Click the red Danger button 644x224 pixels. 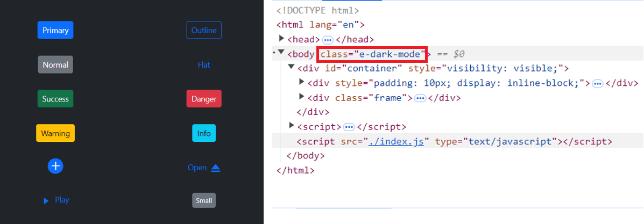click(x=204, y=99)
